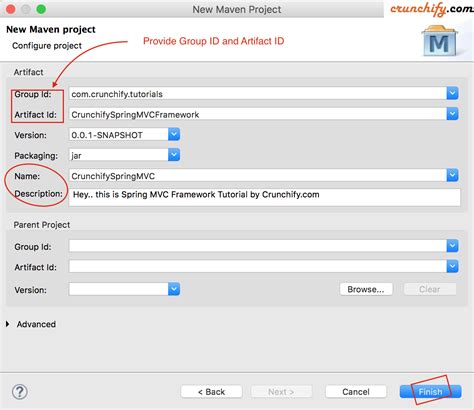Open the Parent Project Version dropdown

tap(174, 289)
